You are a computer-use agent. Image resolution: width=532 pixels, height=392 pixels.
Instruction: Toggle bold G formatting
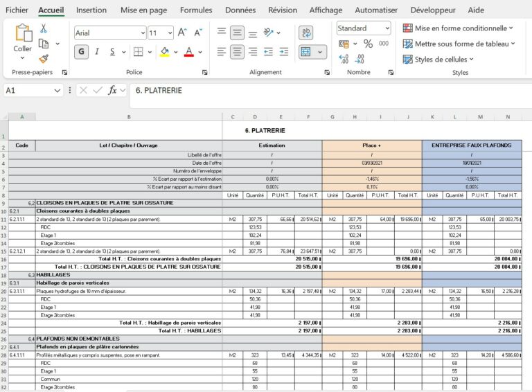(x=81, y=51)
